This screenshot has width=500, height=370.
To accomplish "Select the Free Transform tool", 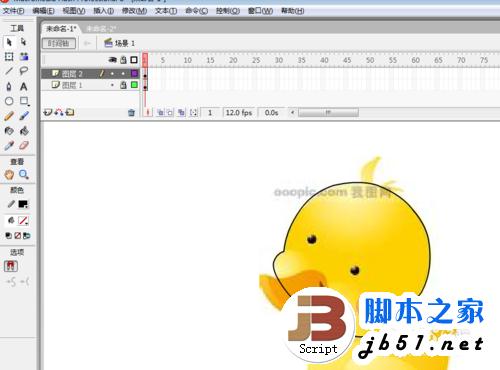I will [9, 57].
